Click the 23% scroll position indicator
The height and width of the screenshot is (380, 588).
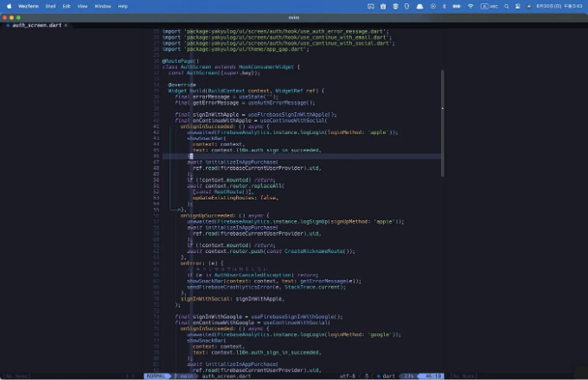[408, 376]
